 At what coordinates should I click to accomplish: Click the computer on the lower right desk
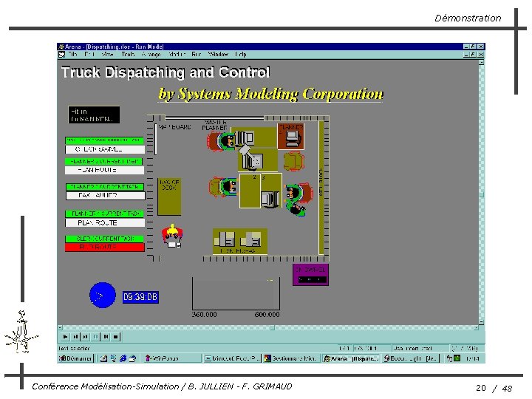[x=270, y=199]
